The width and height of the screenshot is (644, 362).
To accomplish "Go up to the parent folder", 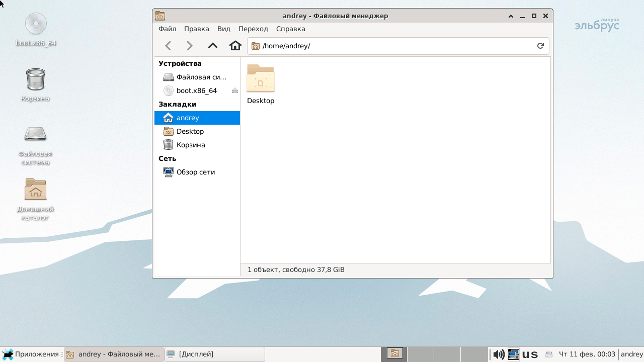I will (x=213, y=46).
